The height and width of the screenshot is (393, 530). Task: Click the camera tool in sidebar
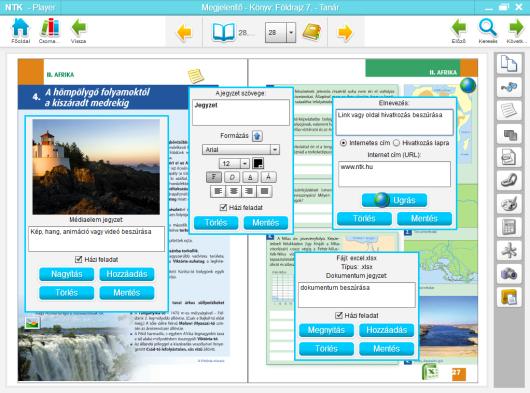(509, 274)
